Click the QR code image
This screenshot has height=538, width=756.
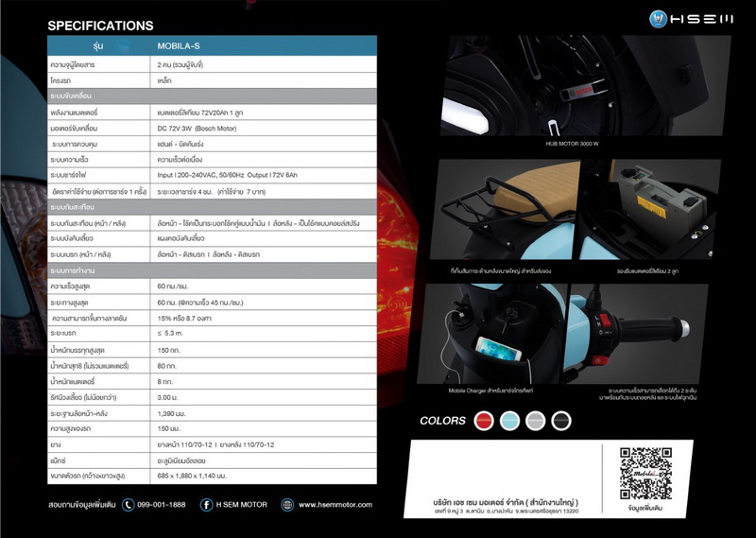pos(645,474)
